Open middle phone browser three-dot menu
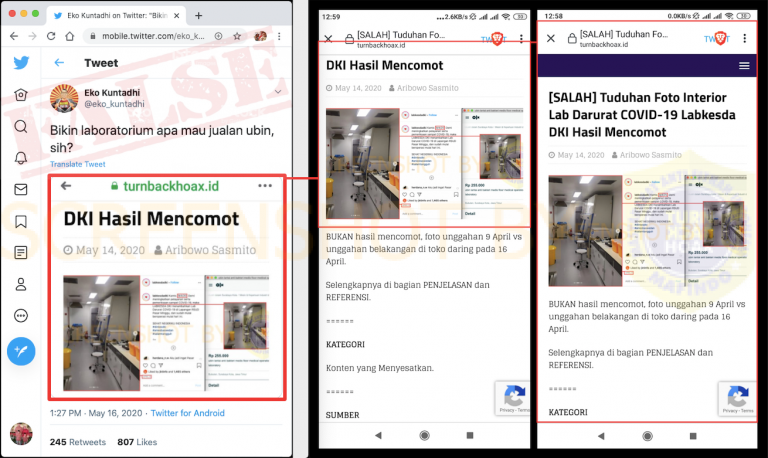 click(x=521, y=38)
